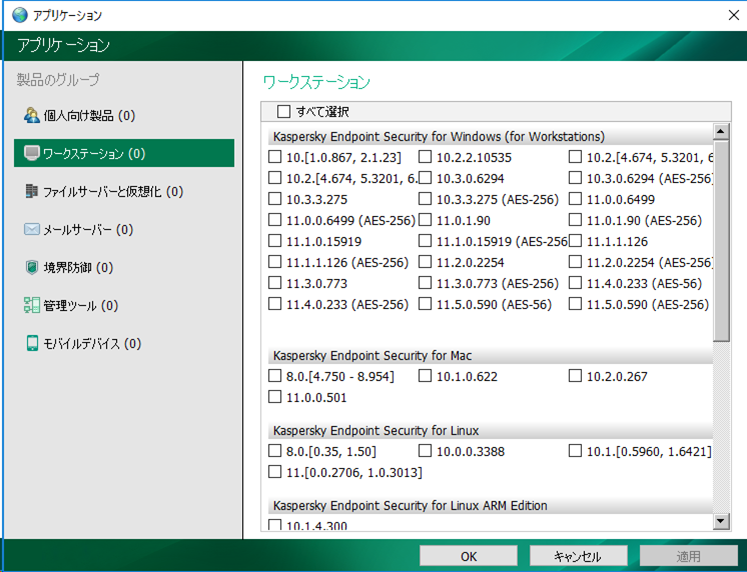Select ワークステーション (0) group
The height and width of the screenshot is (572, 747).
(x=124, y=153)
